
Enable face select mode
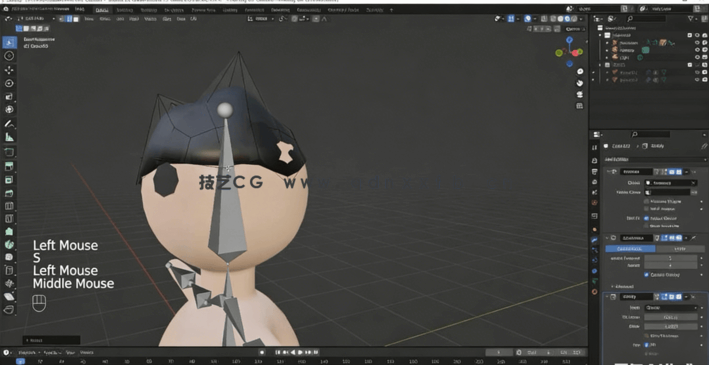point(76,19)
